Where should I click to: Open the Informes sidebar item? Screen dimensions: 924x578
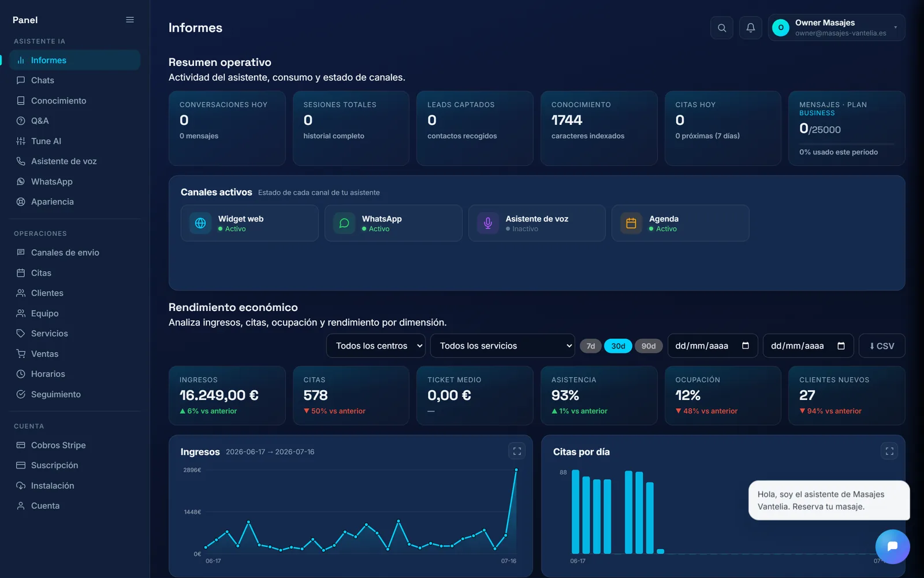[74, 60]
